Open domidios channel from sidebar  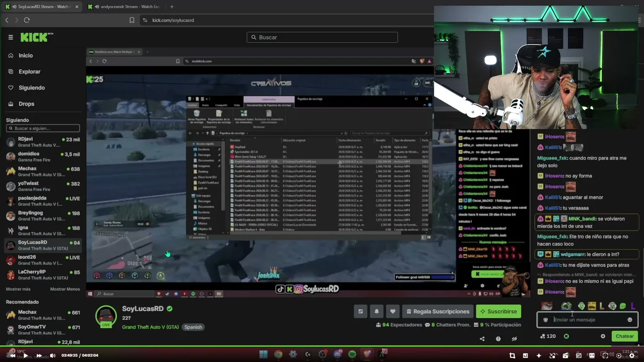pos(43,157)
